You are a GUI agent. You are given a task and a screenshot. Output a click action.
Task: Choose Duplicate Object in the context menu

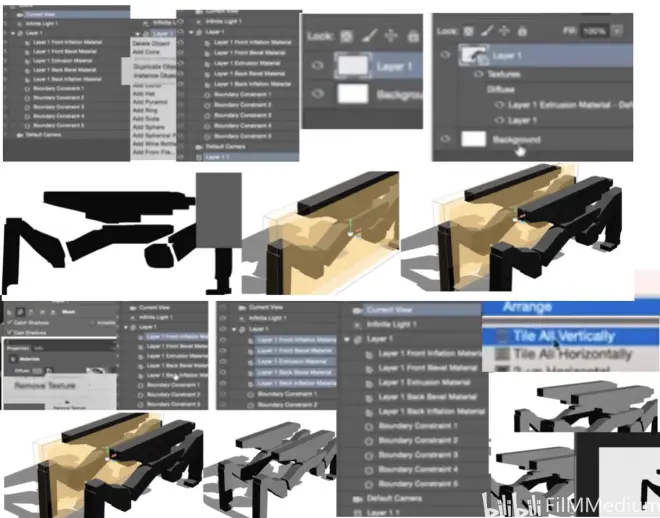[x=154, y=66]
